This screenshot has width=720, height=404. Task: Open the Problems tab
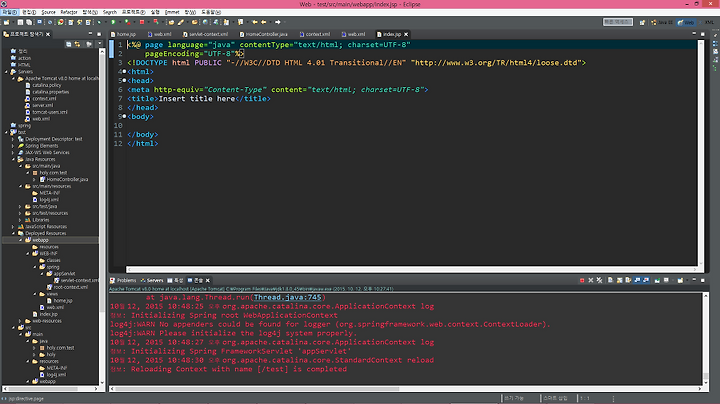click(123, 281)
